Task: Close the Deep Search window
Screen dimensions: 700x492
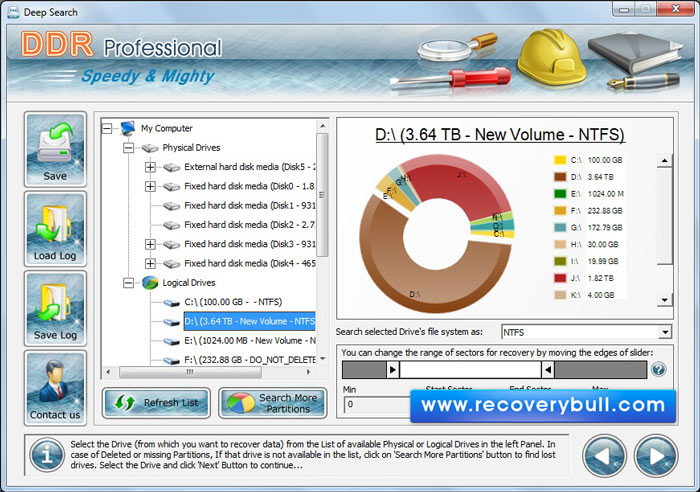Action: [x=675, y=8]
